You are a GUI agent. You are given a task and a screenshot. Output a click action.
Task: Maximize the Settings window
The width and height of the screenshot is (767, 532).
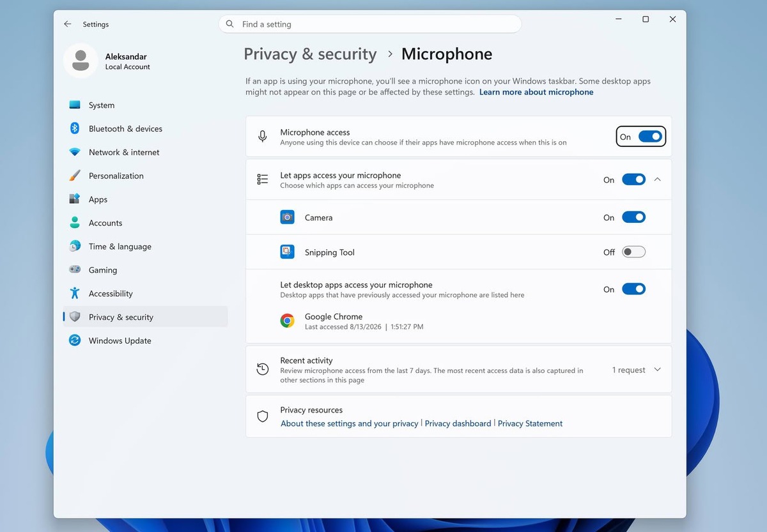pyautogui.click(x=646, y=20)
